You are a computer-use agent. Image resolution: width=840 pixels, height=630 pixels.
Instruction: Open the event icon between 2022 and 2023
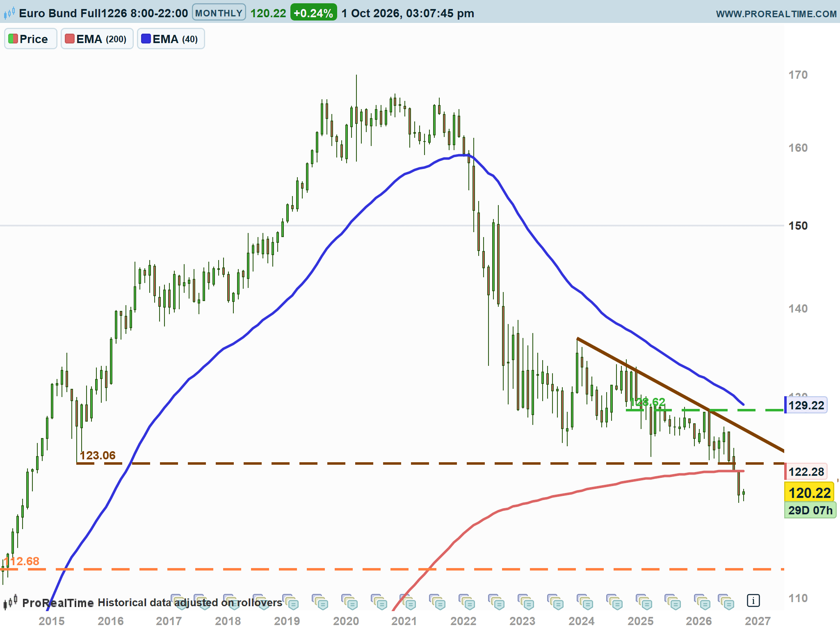[x=496, y=601]
